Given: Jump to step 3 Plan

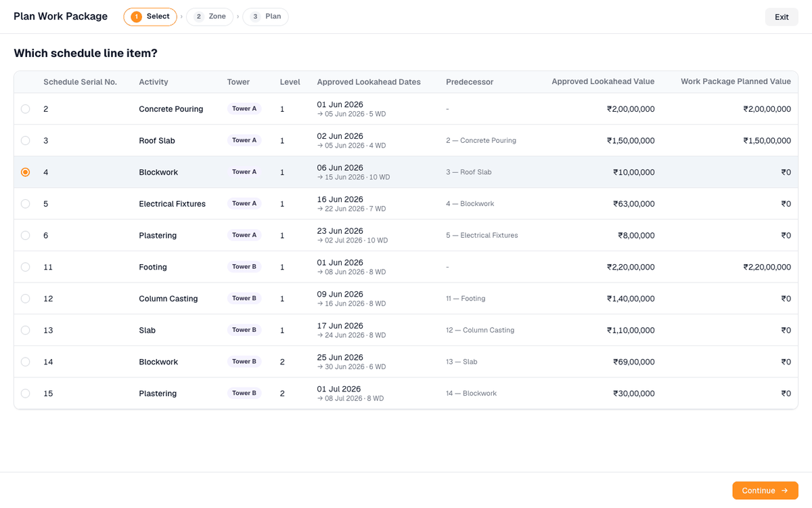Looking at the screenshot, I should point(265,17).
